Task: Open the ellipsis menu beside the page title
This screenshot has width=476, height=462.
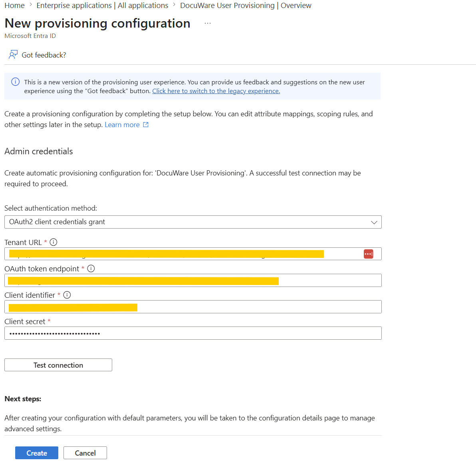Action: coord(208,24)
